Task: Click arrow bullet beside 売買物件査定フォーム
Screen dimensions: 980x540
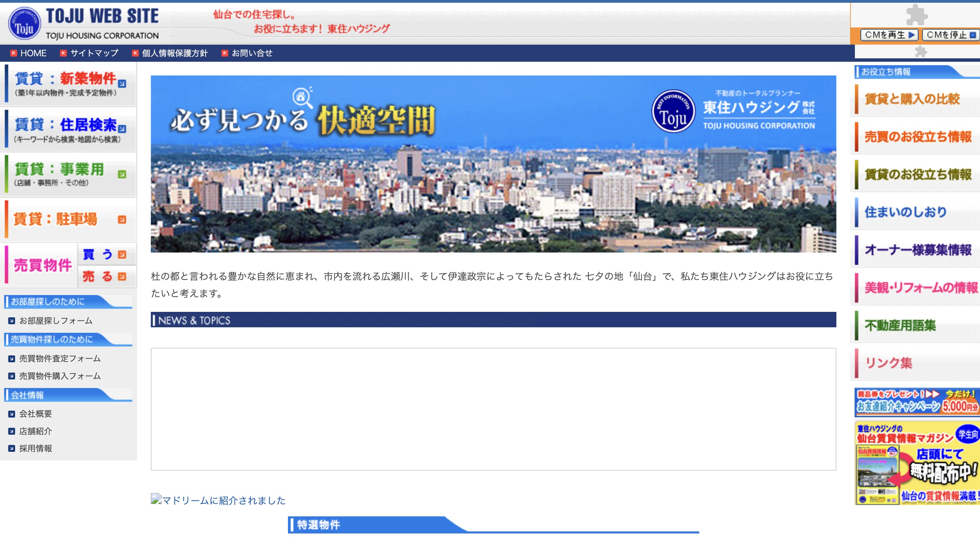Action: click(12, 359)
